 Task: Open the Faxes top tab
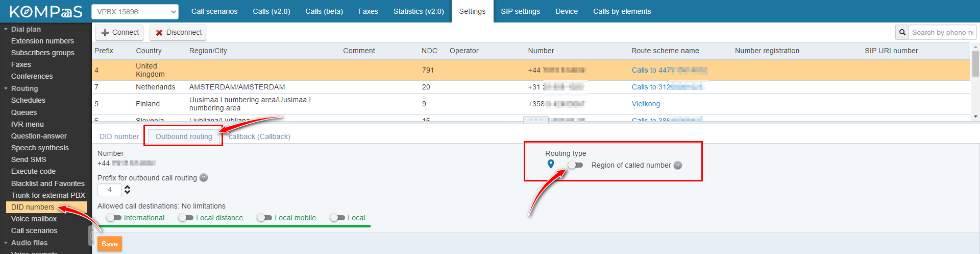[x=368, y=11]
